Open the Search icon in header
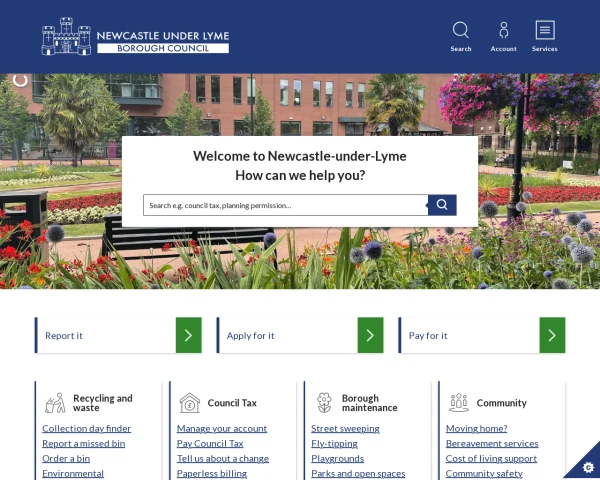 [460, 30]
